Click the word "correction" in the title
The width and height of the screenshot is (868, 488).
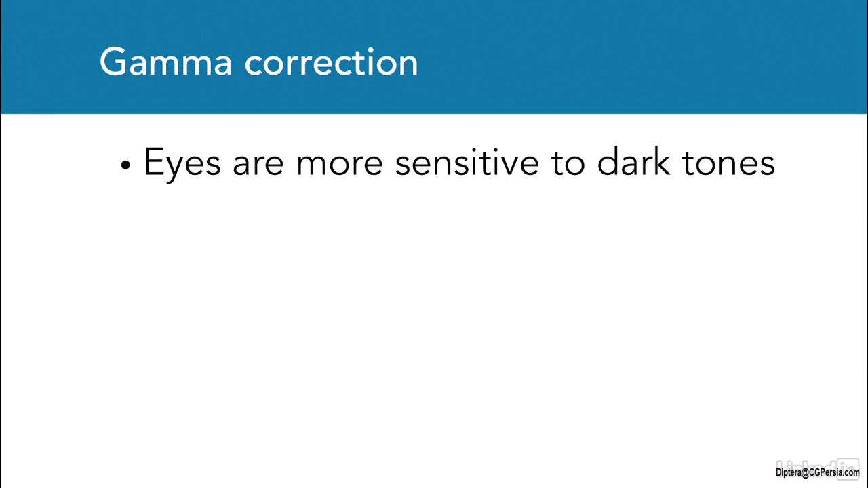[331, 62]
